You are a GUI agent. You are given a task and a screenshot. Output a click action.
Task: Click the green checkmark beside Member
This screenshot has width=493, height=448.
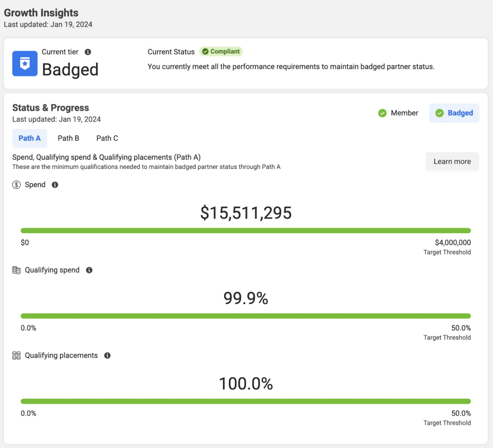click(382, 113)
